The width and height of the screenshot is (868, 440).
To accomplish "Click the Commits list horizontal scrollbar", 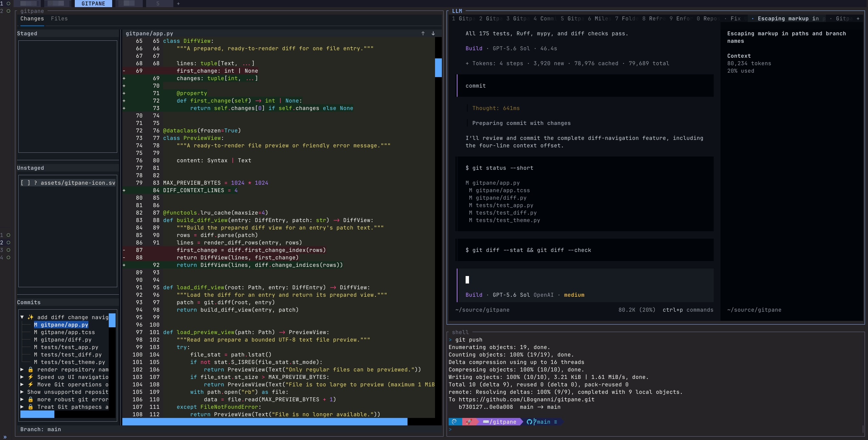I will point(37,414).
